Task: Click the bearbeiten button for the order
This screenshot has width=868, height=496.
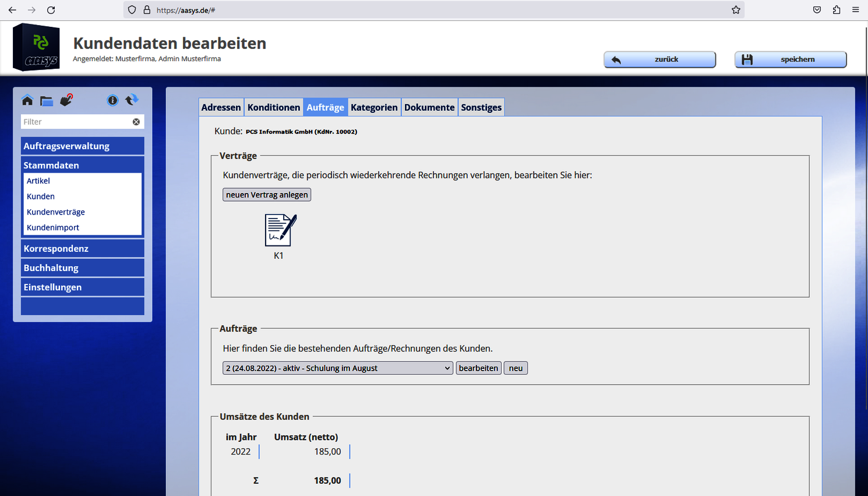Action: [478, 368]
